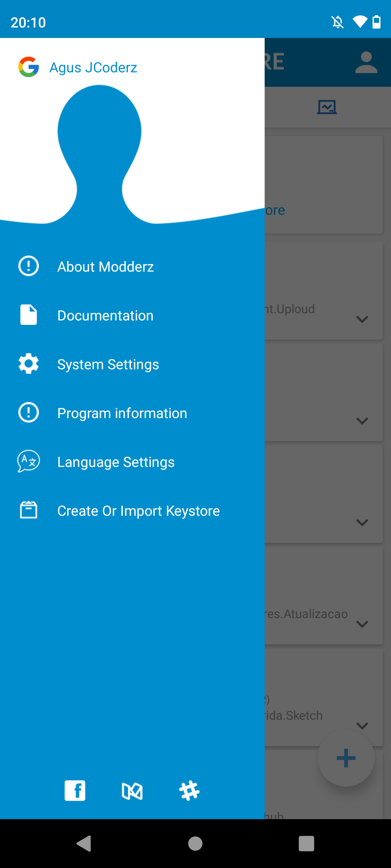The image size is (391, 868).
Task: Tap the muted notifications status icon
Action: click(338, 22)
